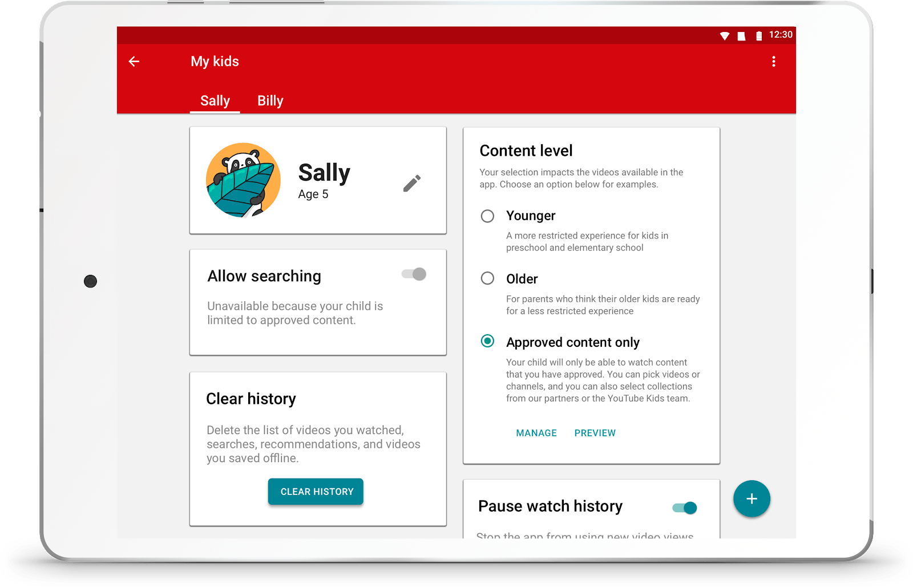Select the Younger content level
The height and width of the screenshot is (588, 913).
(487, 216)
